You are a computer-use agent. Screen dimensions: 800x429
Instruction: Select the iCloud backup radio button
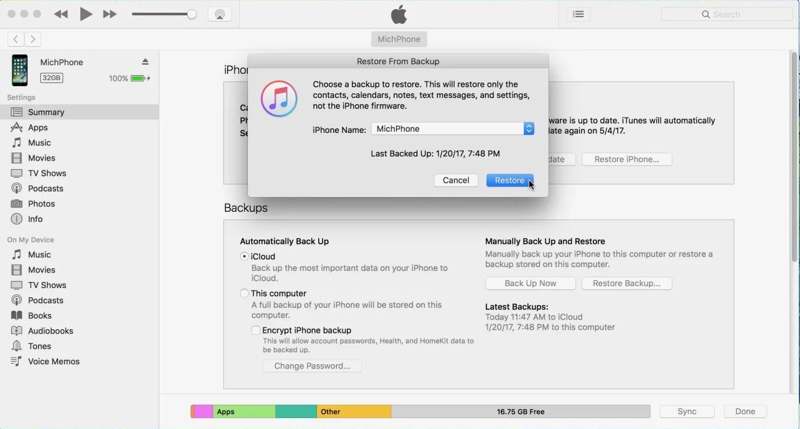[x=244, y=257]
